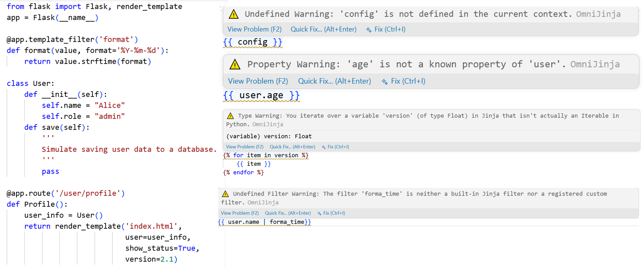This screenshot has width=644, height=268.
Task: Click OmniJinja source label in age warning
Action: point(595,64)
